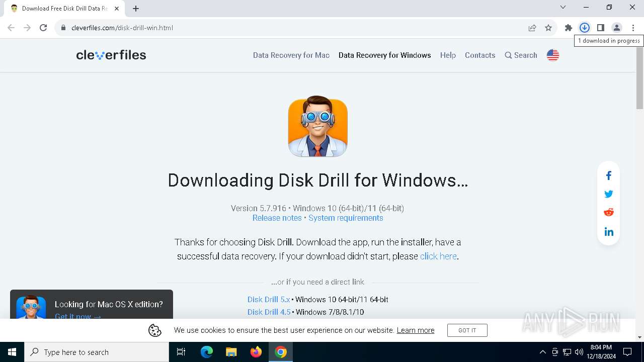Click Chrome icon in taskbar
The width and height of the screenshot is (644, 362).
281,352
